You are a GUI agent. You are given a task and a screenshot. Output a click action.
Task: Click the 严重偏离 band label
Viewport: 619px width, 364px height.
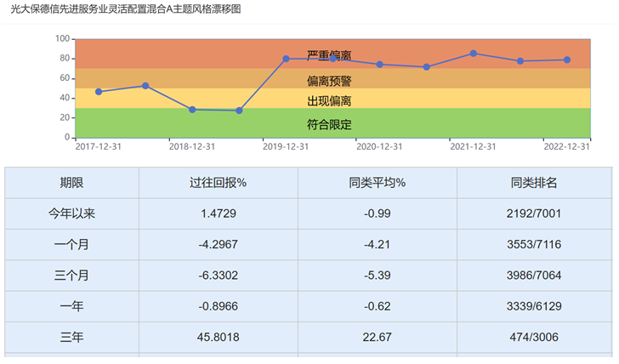click(329, 55)
